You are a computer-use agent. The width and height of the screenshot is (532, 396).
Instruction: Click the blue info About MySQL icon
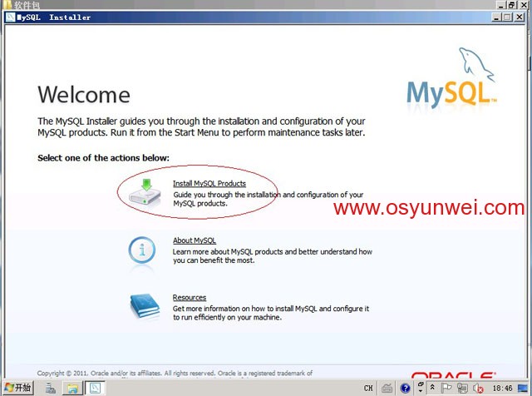[x=142, y=250]
